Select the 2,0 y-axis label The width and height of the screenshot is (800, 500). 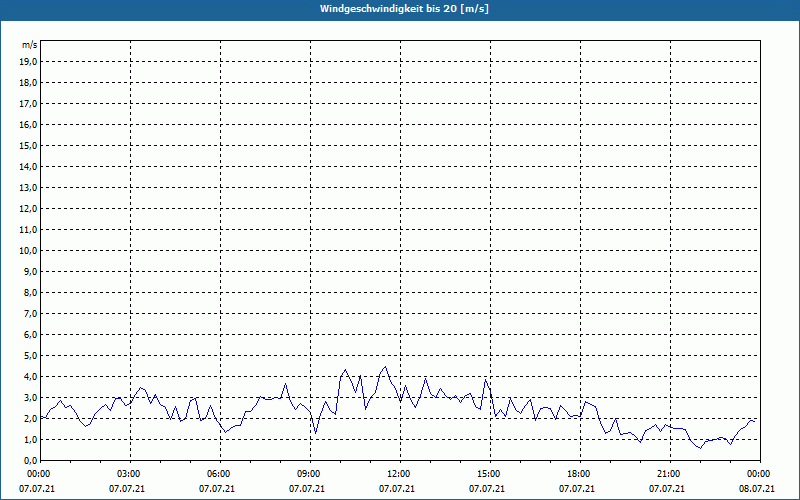pos(30,418)
